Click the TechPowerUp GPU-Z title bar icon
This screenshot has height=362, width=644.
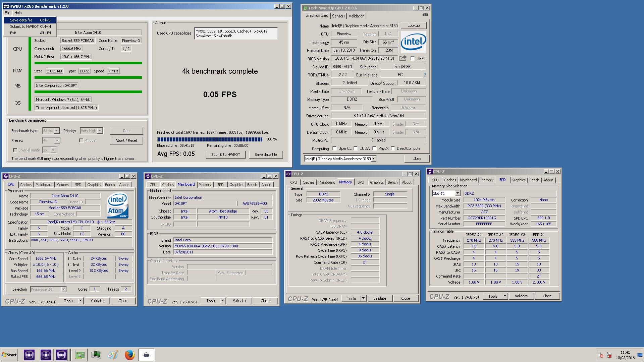(305, 8)
